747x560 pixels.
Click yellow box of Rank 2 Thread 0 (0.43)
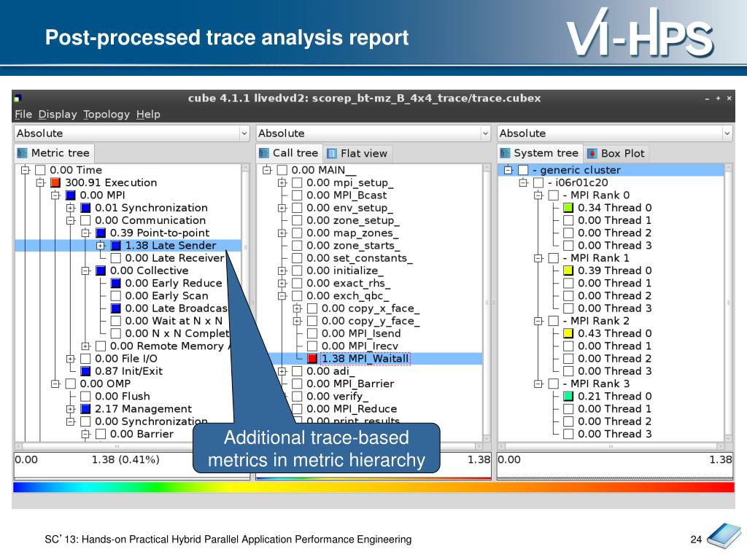568,334
